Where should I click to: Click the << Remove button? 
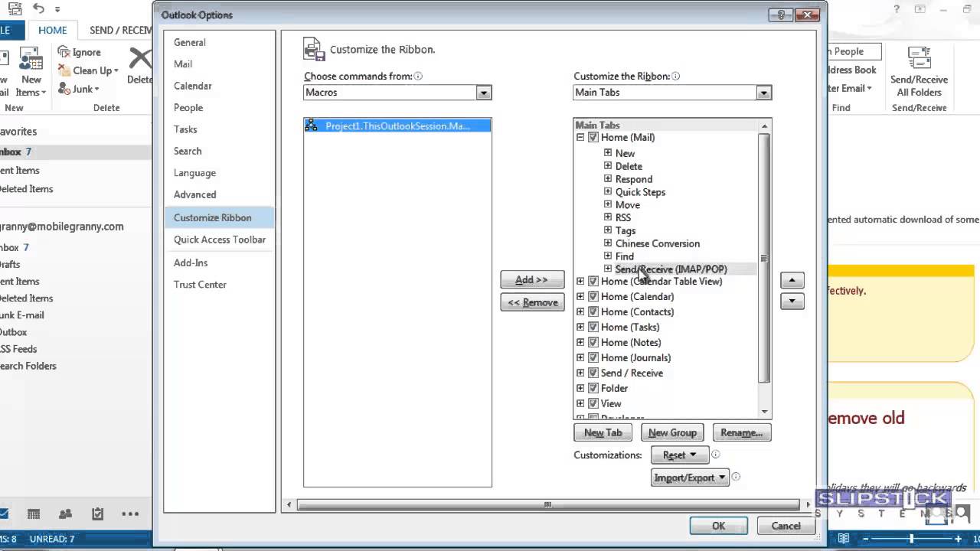[x=532, y=302]
